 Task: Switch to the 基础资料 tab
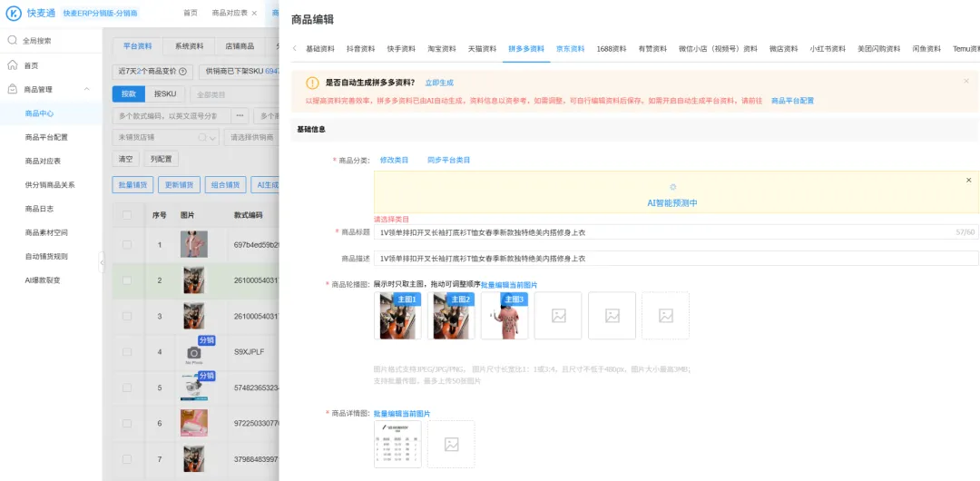click(x=320, y=49)
